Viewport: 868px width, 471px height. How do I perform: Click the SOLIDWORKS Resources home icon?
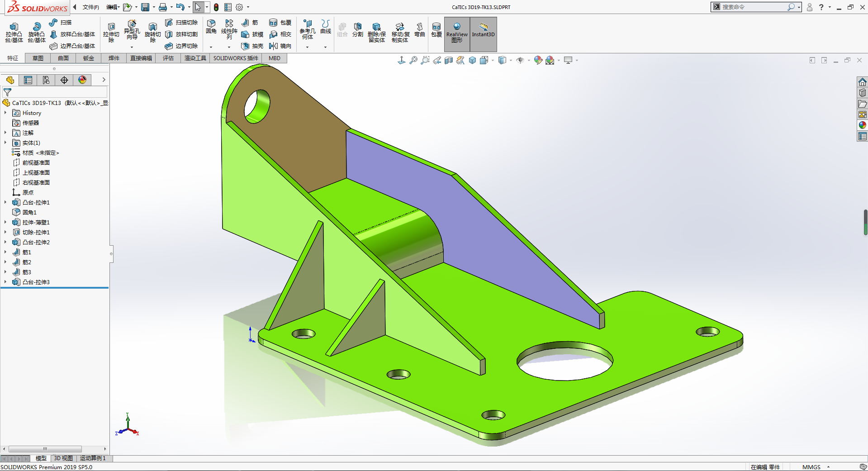[863, 82]
